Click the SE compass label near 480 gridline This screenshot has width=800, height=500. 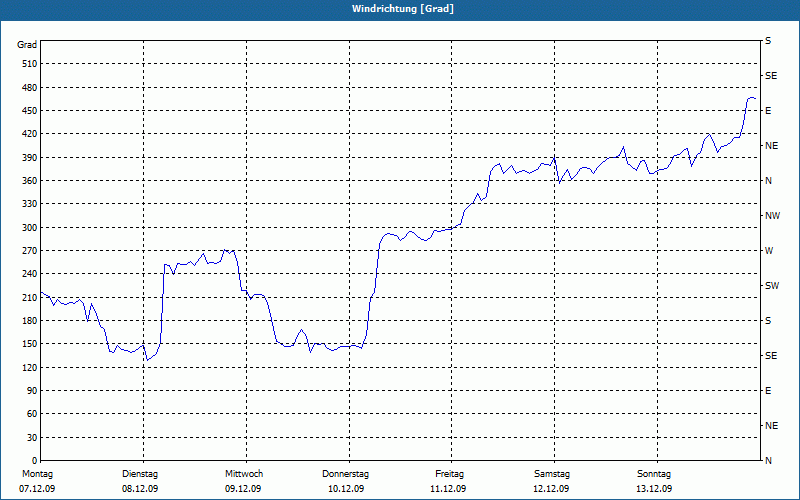point(771,76)
